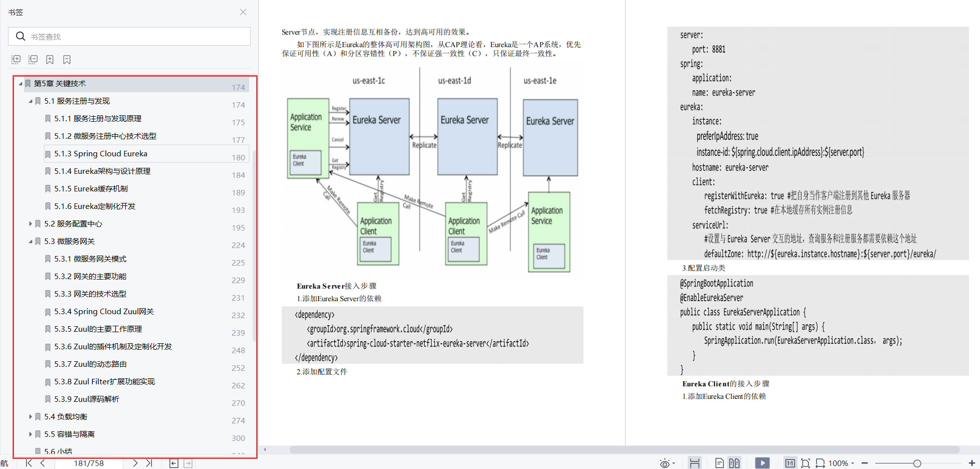This screenshot has width=980, height=469.
Task: Open the first page navigation button
Action: point(29,463)
